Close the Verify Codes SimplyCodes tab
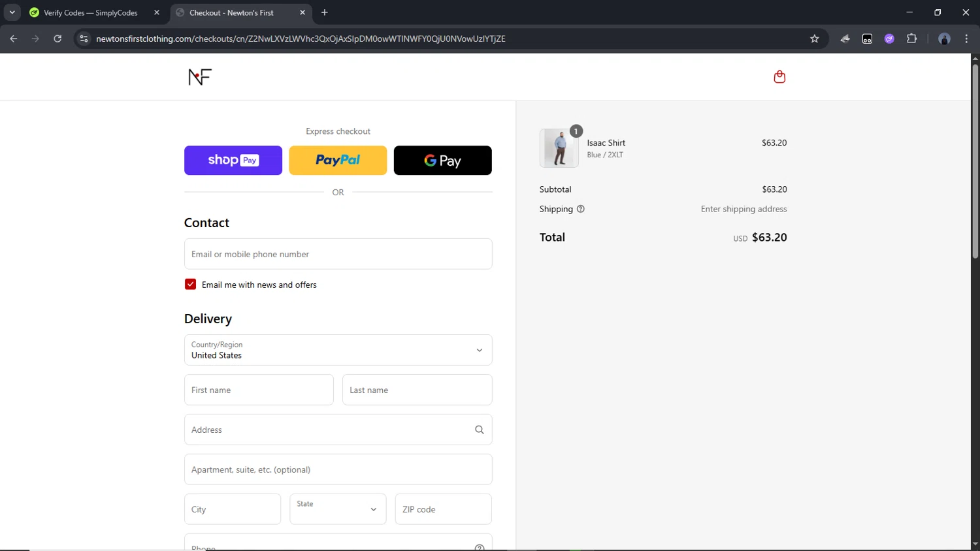 (x=157, y=12)
